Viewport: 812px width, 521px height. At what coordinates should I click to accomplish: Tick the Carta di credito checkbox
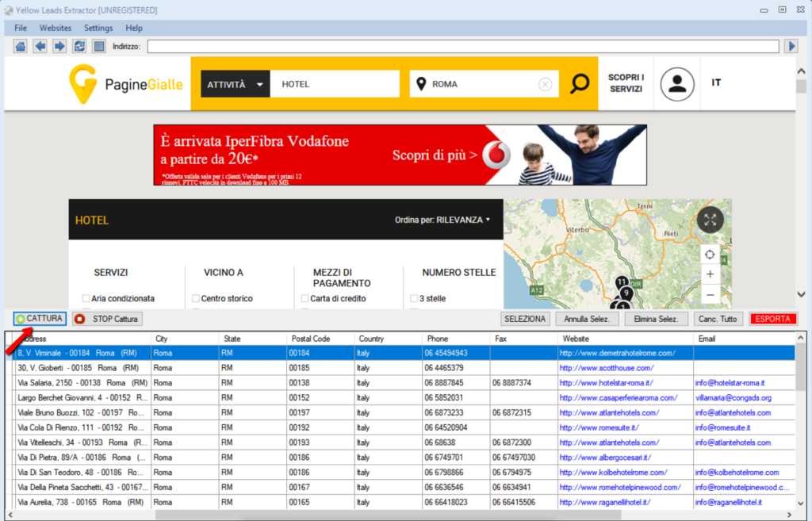click(x=305, y=298)
